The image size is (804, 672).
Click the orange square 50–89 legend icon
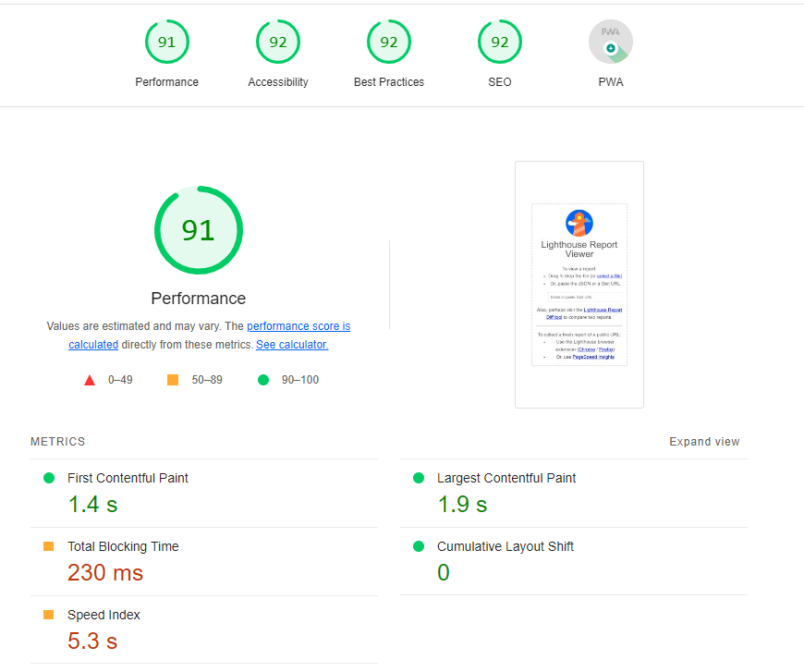(x=173, y=380)
